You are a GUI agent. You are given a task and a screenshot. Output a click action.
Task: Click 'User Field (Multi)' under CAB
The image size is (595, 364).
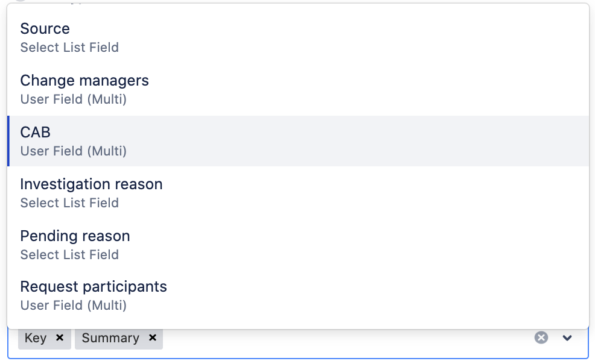[74, 151]
